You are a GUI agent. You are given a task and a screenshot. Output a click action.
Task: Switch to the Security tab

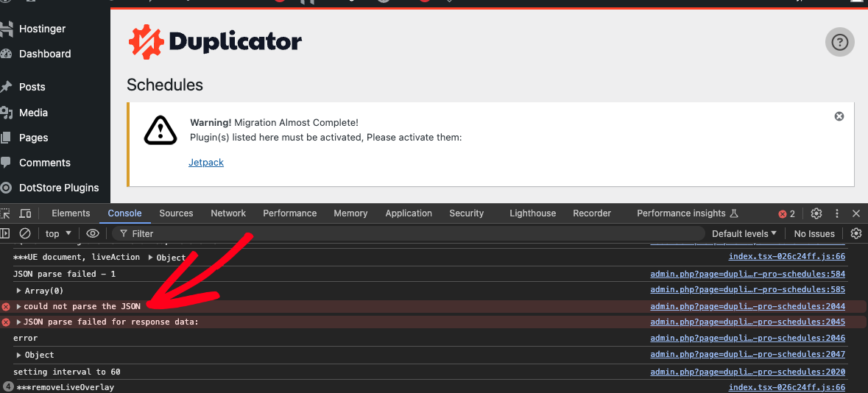pos(466,213)
